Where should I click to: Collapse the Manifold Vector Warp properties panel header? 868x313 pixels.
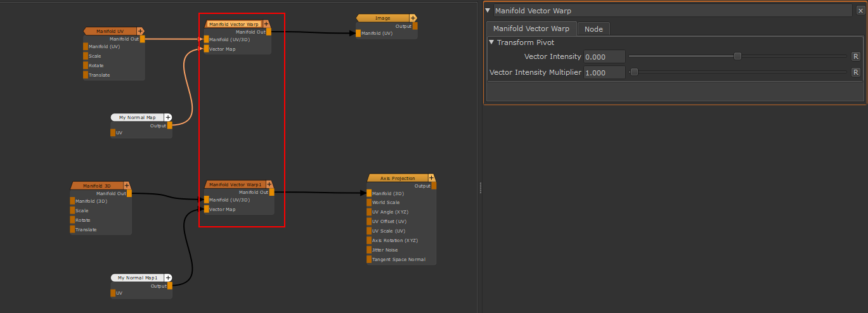488,11
